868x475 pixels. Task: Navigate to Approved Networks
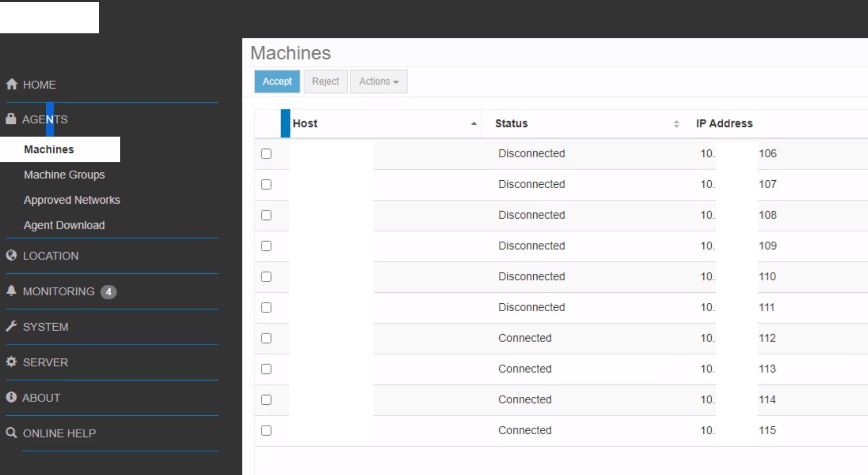(x=72, y=200)
